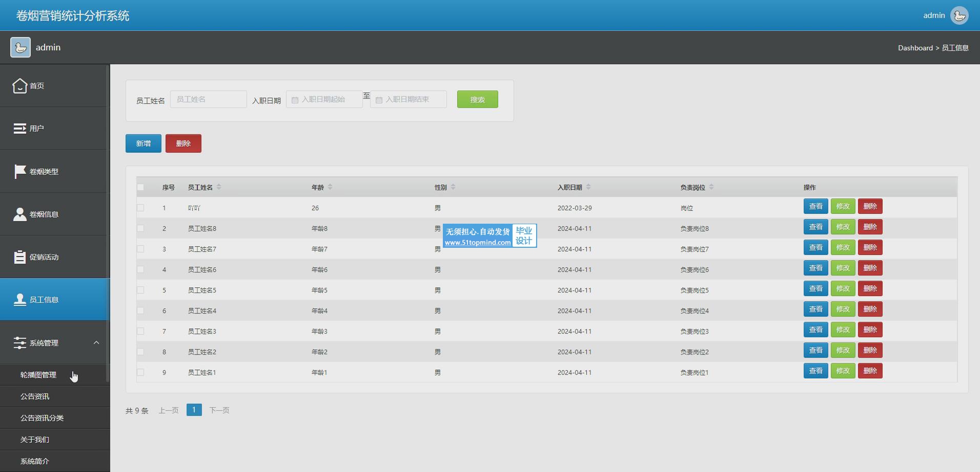Click the admin username in top-right header
The width and height of the screenshot is (980, 472).
(934, 15)
